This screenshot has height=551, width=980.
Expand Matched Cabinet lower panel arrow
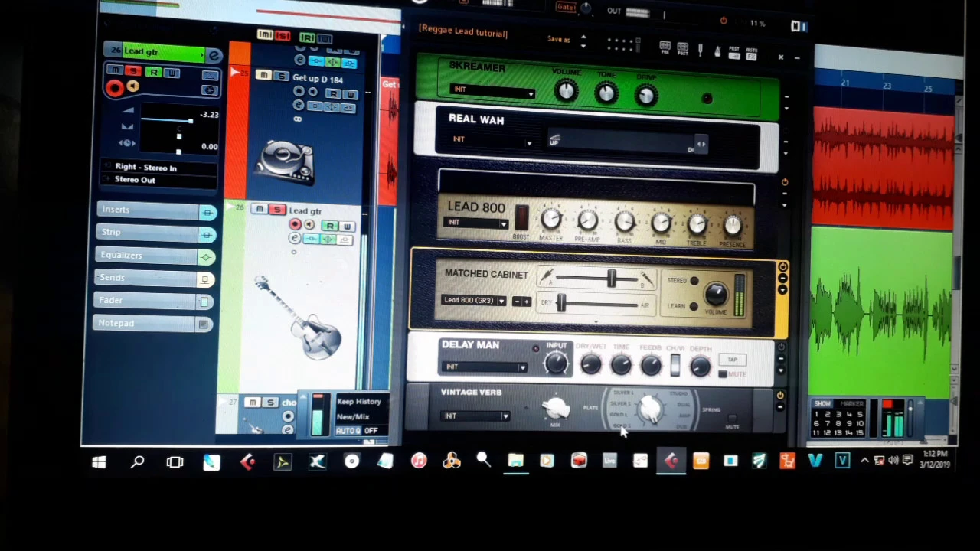[596, 322]
